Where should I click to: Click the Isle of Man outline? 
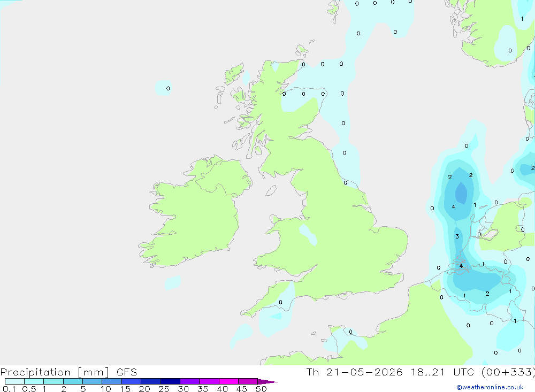click(271, 190)
